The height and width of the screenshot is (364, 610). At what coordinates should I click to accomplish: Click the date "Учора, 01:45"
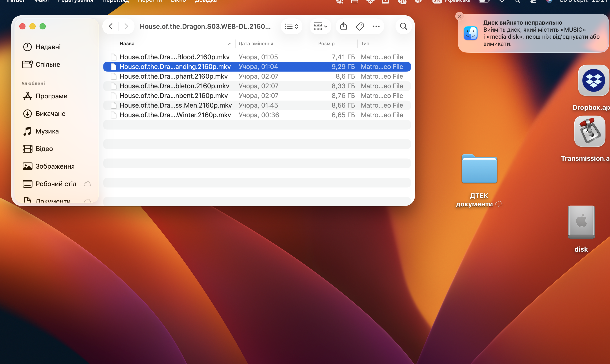(258, 105)
